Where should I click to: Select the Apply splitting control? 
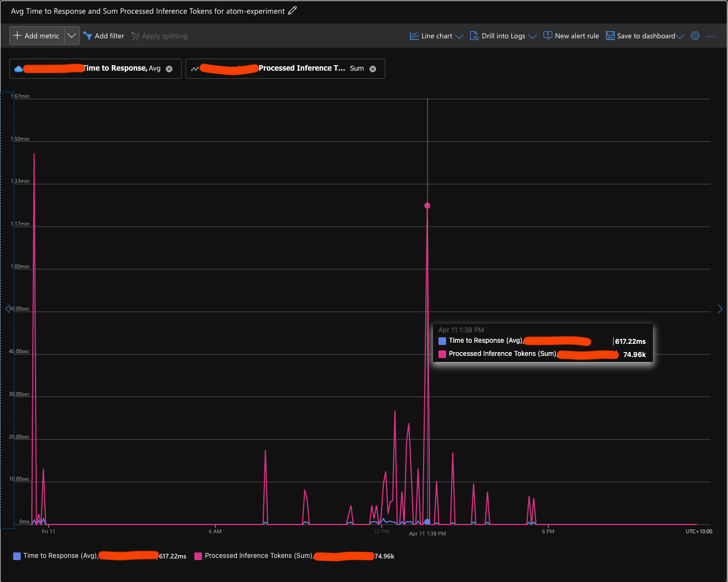(x=159, y=36)
